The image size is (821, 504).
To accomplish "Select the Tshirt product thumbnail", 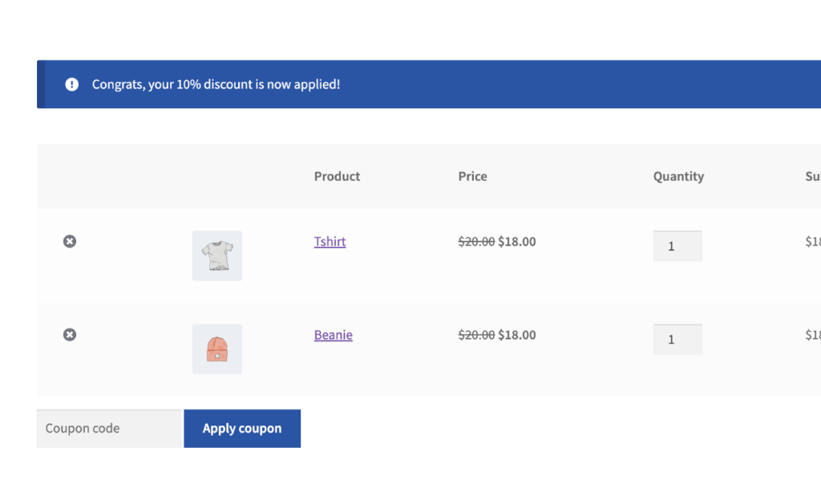I will (x=216, y=256).
